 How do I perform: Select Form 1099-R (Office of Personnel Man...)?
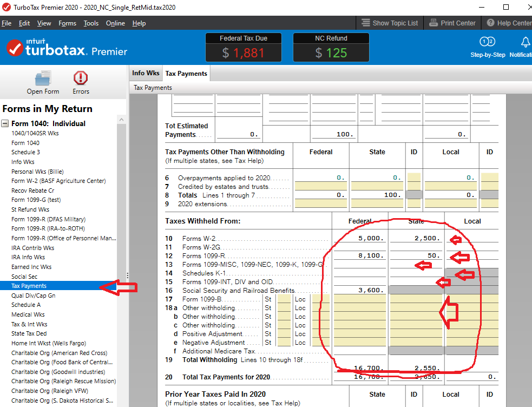click(x=64, y=239)
